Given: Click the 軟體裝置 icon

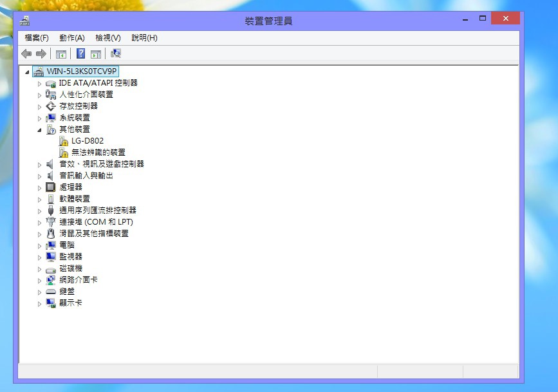Looking at the screenshot, I should pyautogui.click(x=51, y=199).
